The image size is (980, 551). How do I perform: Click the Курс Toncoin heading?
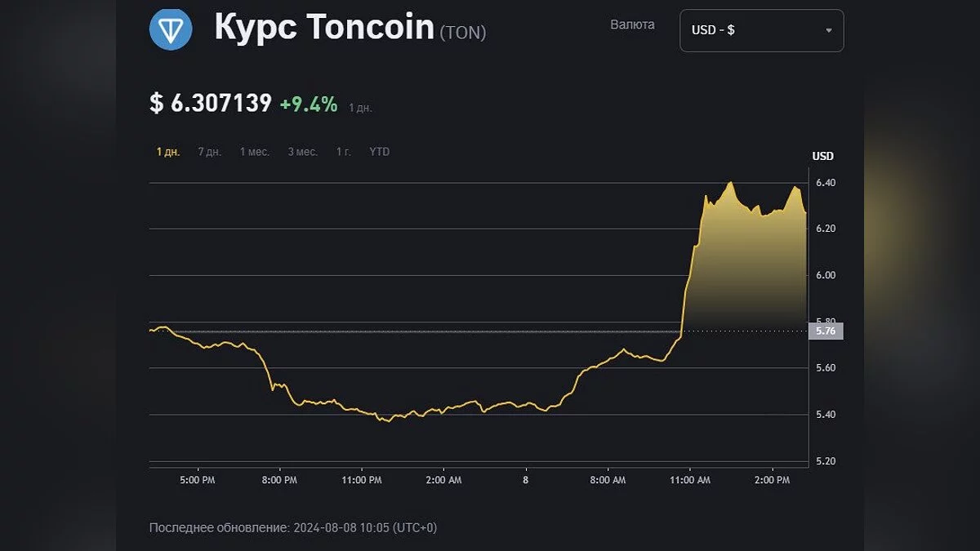pyautogui.click(x=323, y=28)
